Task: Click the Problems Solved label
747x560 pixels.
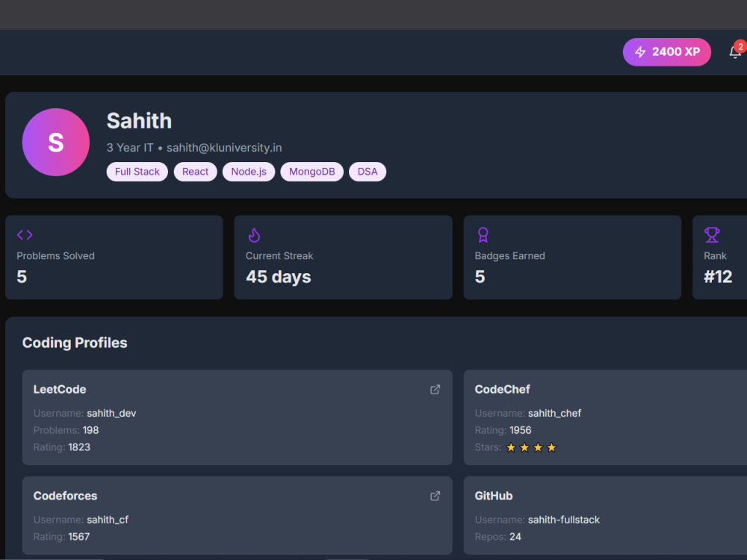Action: coord(56,256)
